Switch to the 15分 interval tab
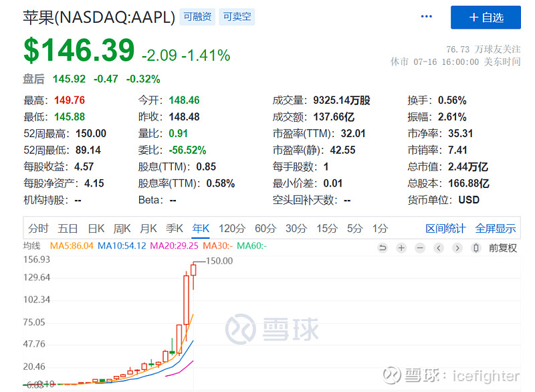Viewport: 535px width, 392px height. (x=327, y=228)
